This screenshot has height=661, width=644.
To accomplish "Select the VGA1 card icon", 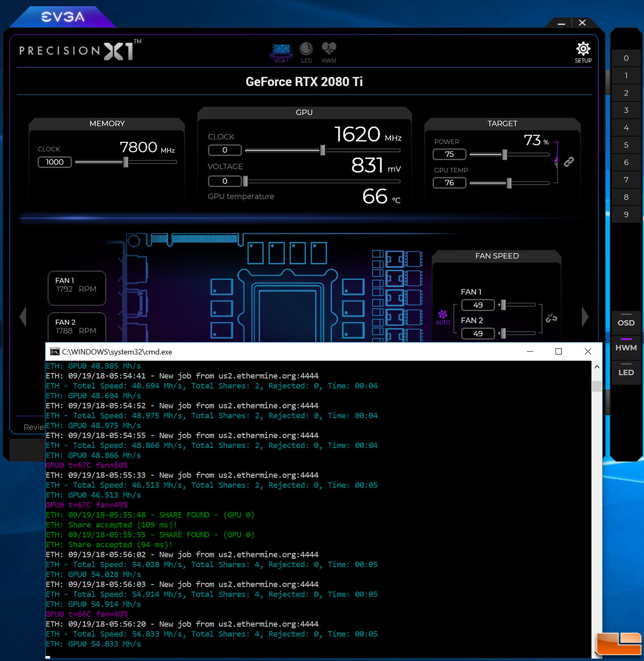I will tap(281, 52).
